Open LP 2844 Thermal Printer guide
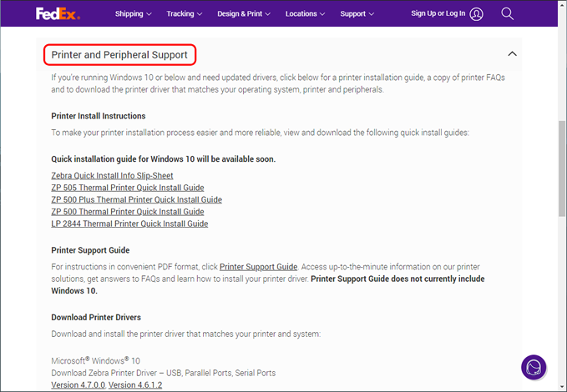The height and width of the screenshot is (392, 567). click(x=129, y=224)
